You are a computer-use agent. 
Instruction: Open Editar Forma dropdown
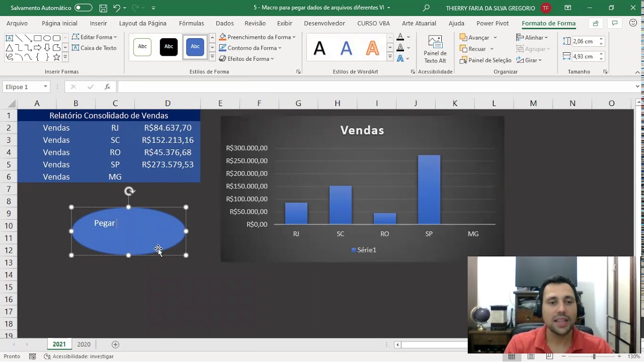[94, 37]
